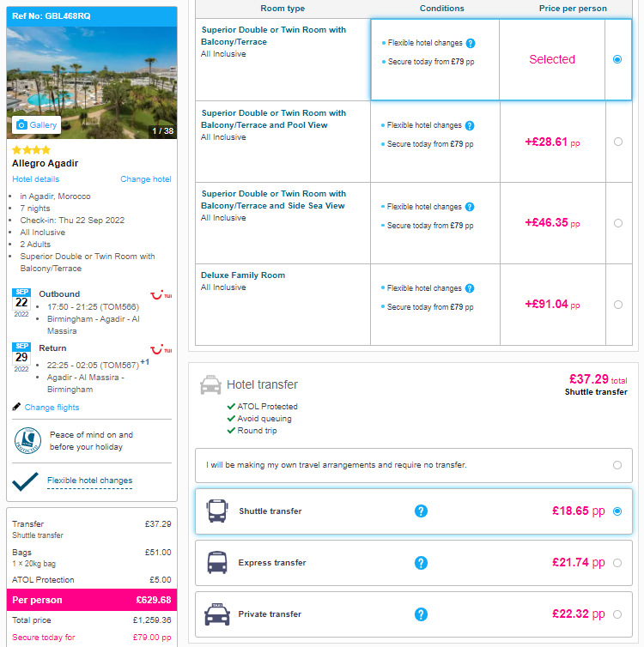The height and width of the screenshot is (647, 644).
Task: Open help for the Deluxe Family Room Flexible hotel changes
Action: pos(470,288)
